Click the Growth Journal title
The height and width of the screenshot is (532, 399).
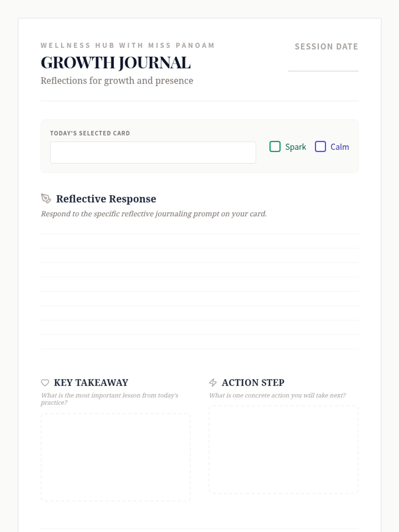click(x=116, y=63)
